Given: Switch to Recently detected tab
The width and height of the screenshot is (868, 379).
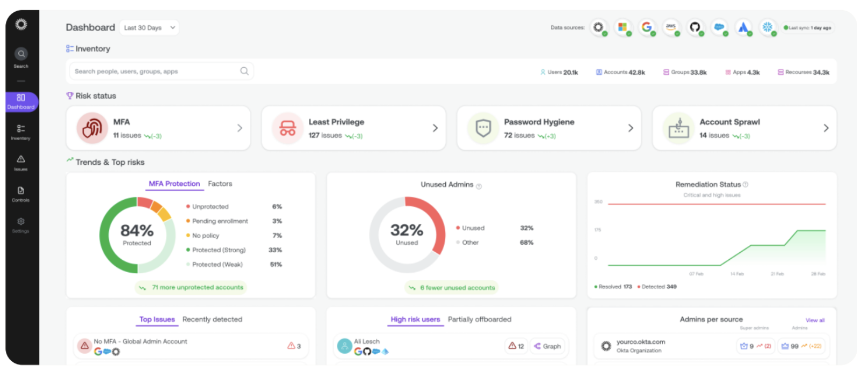Looking at the screenshot, I should click(x=212, y=319).
